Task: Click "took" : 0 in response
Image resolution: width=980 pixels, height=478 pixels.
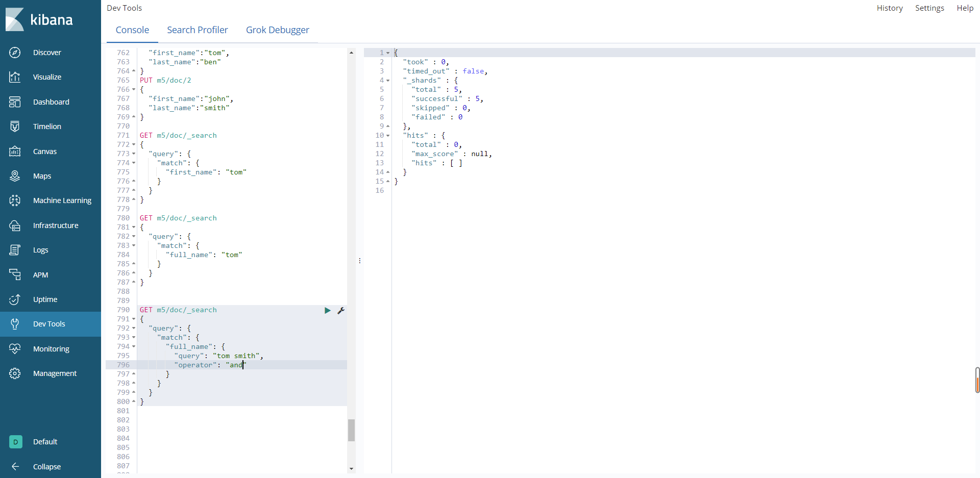Action: (x=426, y=62)
